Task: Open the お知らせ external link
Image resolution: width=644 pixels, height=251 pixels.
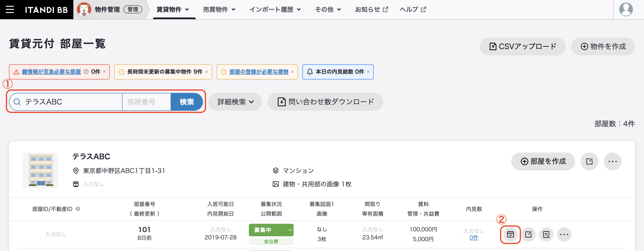Action: [371, 9]
